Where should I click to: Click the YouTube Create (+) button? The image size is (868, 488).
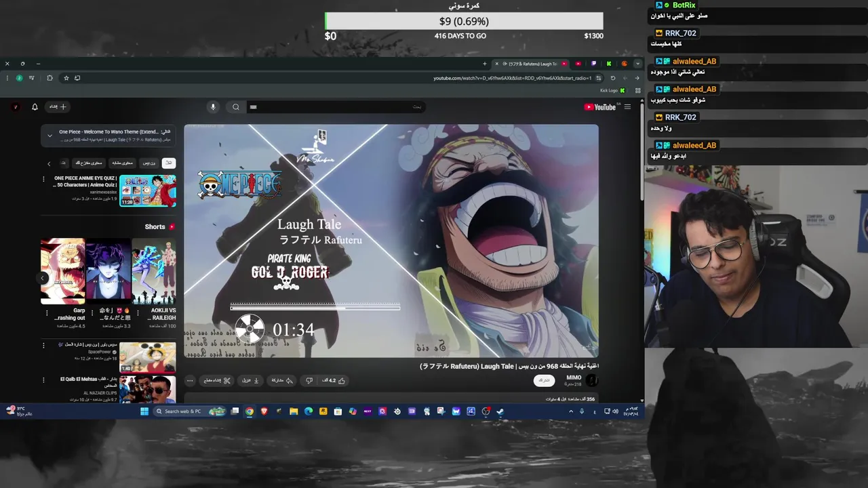(x=58, y=107)
